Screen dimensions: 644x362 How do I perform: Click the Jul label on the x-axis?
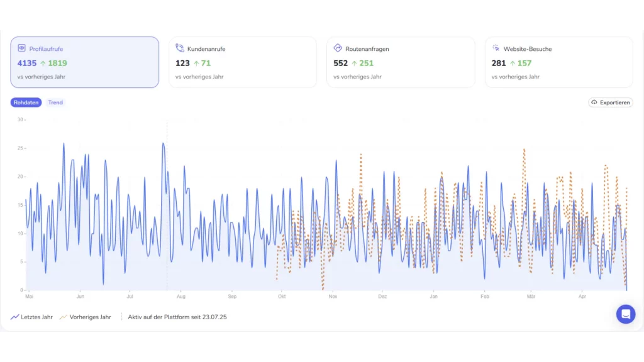130,297
